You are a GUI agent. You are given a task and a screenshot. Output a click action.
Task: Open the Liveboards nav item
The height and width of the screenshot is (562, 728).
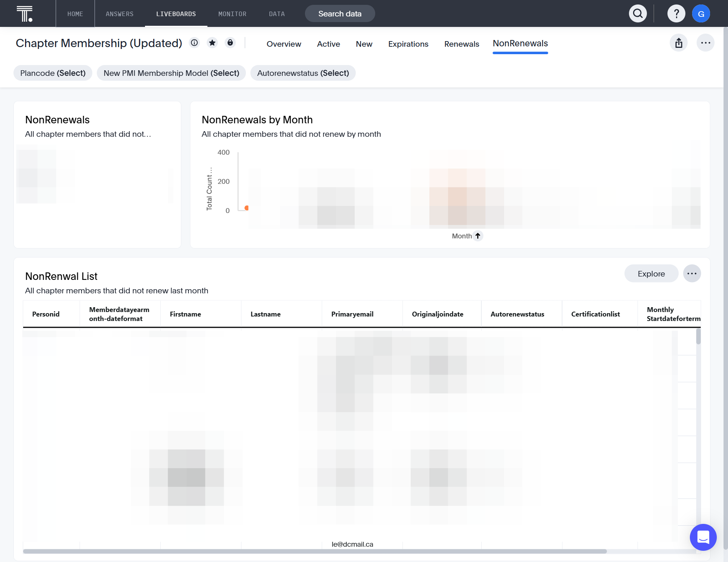click(x=176, y=14)
